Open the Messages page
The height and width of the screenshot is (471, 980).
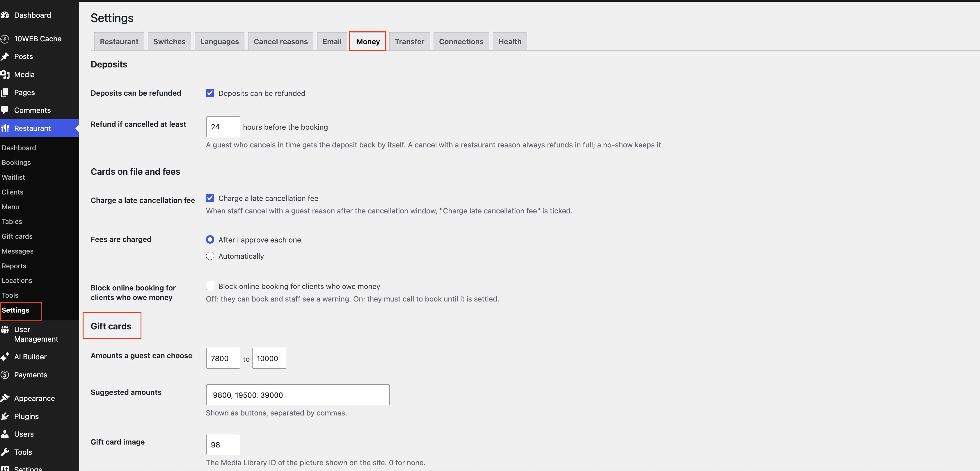point(17,251)
